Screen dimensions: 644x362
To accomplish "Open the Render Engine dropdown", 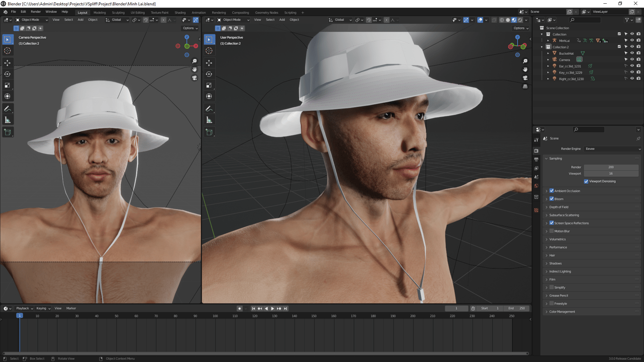I will tap(612, 149).
